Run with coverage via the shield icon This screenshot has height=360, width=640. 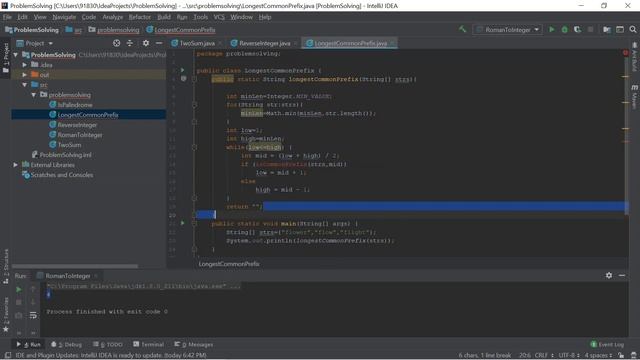point(577,29)
